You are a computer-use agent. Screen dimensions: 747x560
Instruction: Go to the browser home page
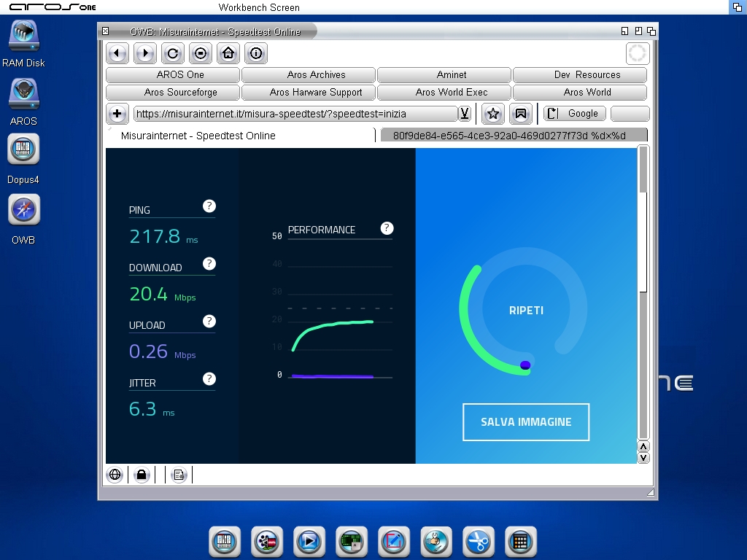(228, 53)
